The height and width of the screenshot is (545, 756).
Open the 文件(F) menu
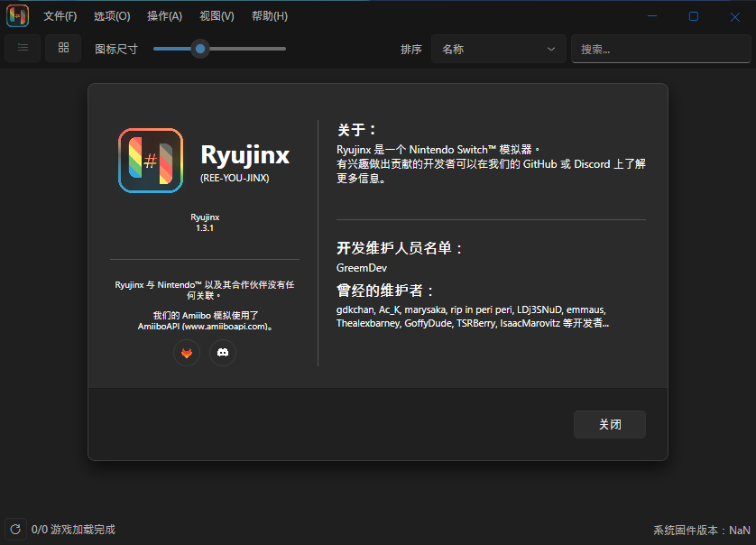[60, 16]
